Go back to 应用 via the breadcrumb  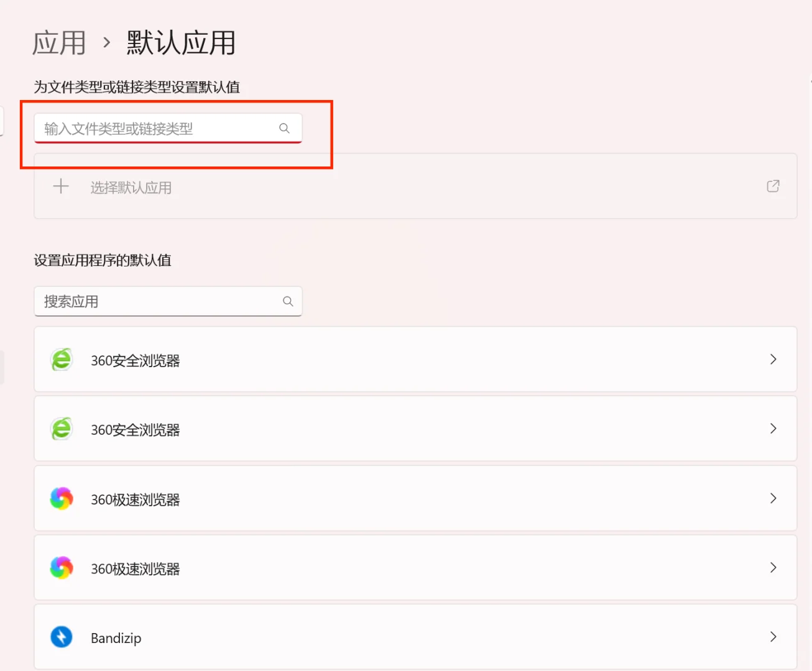coord(59,43)
